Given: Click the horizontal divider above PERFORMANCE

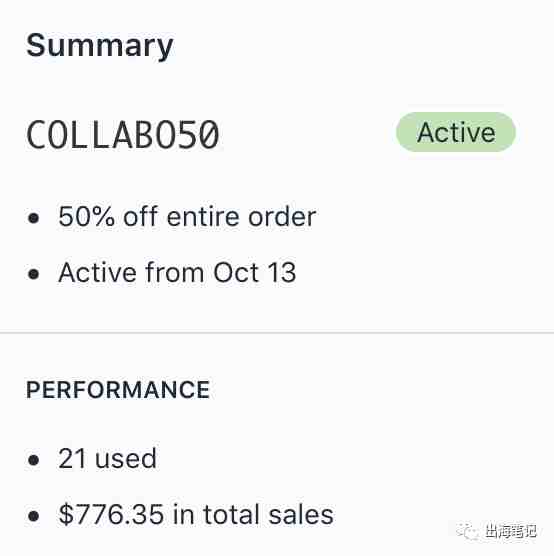Looking at the screenshot, I should (277, 333).
